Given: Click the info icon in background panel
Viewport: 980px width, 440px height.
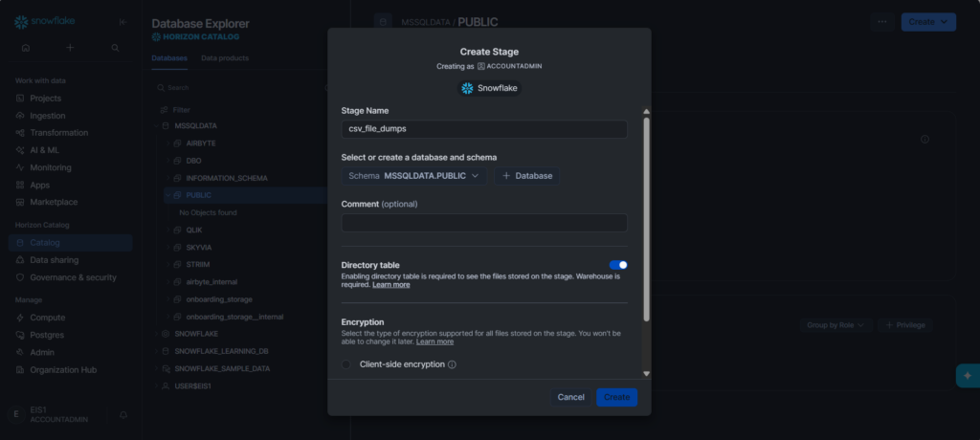Looking at the screenshot, I should click(x=925, y=140).
